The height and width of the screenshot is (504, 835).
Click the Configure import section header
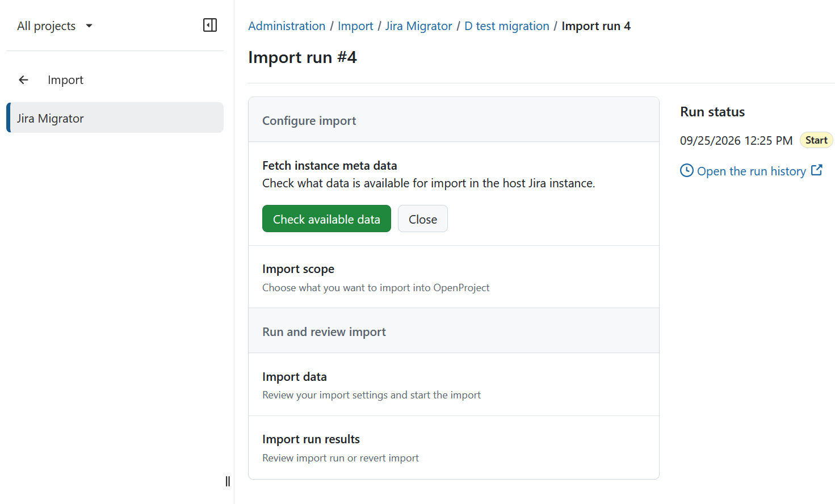click(x=454, y=120)
